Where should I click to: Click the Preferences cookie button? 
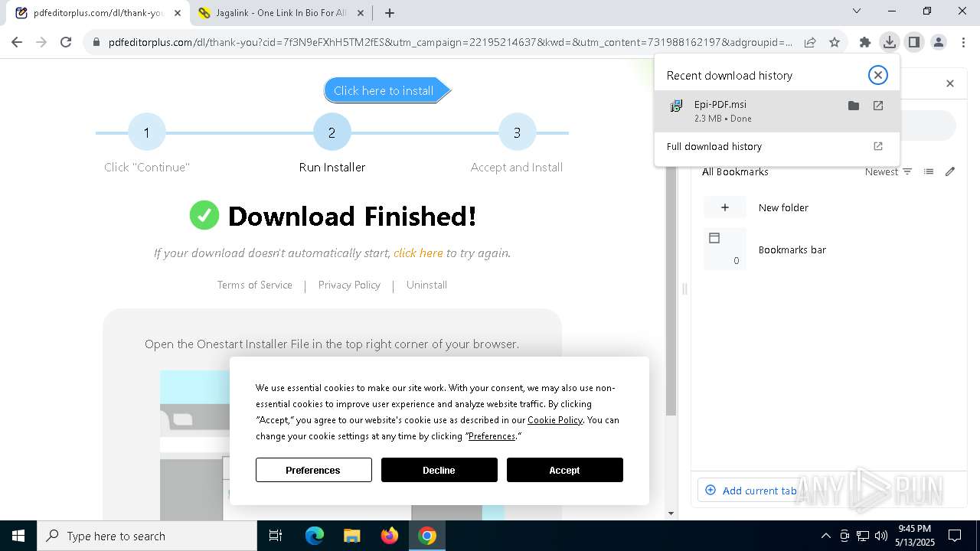click(x=314, y=470)
